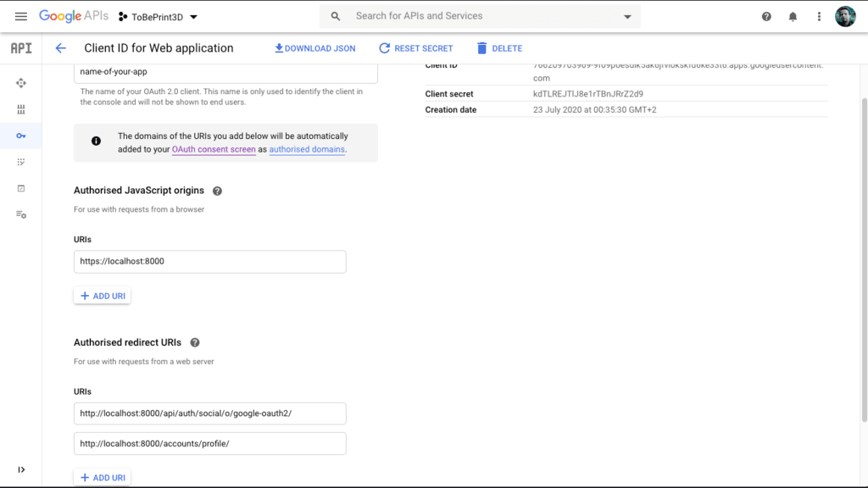
Task: Click ADD URI under JavaScript origins
Action: click(x=102, y=296)
